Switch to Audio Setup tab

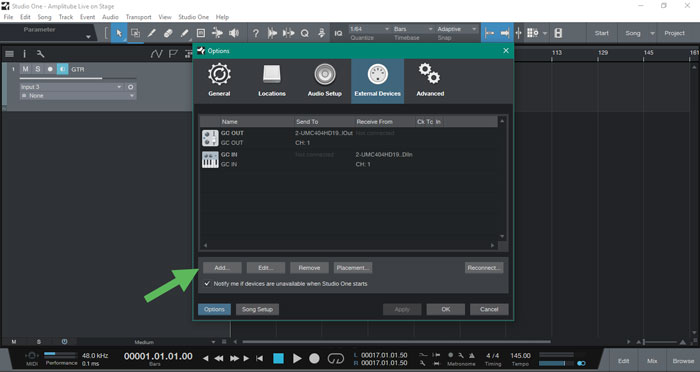point(325,81)
